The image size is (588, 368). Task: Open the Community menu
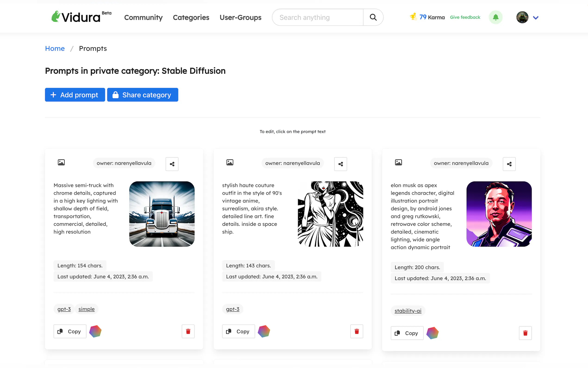pos(143,18)
